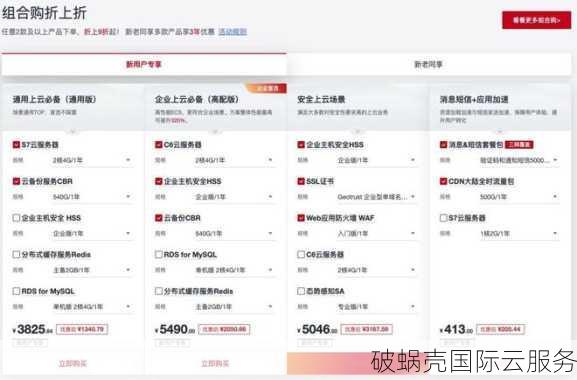The width and height of the screenshot is (577, 380).
Task: Click the ¥5046 price text
Action: point(318,329)
